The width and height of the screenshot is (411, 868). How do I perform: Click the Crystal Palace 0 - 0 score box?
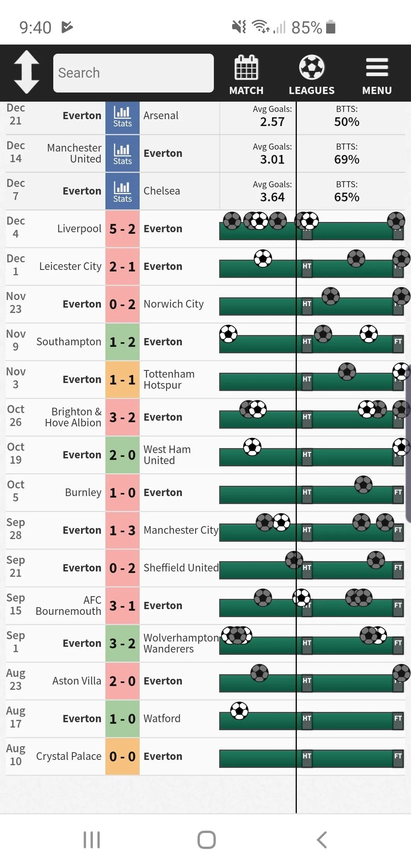click(122, 756)
